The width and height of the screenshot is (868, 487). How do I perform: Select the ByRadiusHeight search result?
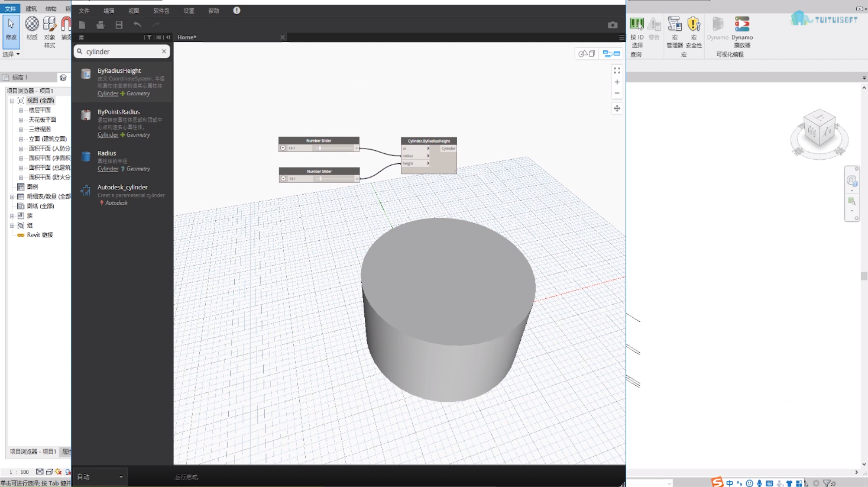122,82
